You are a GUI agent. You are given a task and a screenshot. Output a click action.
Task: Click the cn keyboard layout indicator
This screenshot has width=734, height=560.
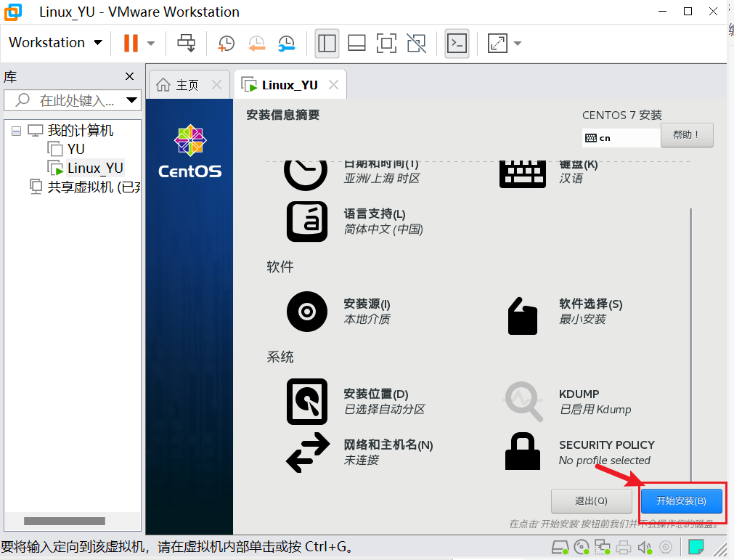(x=621, y=138)
